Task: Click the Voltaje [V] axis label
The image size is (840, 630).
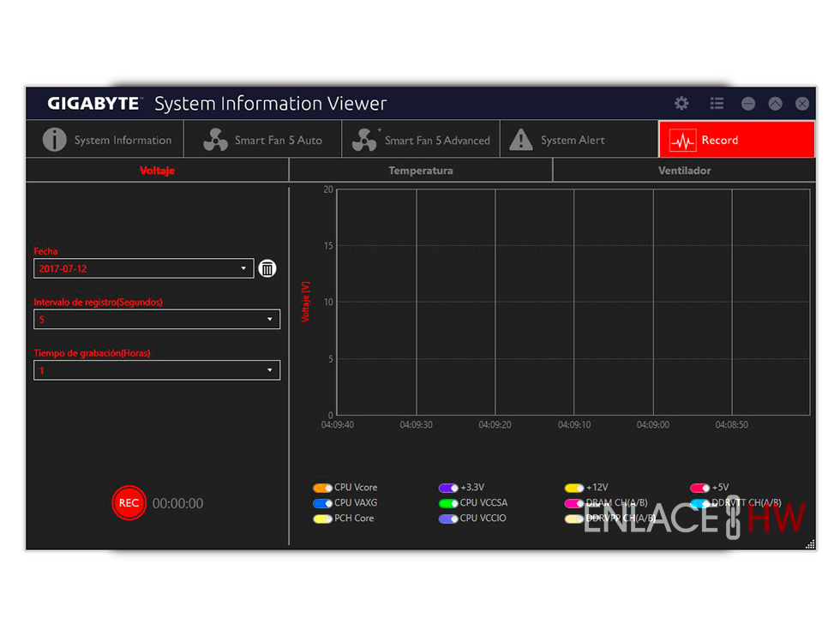Action: (305, 302)
